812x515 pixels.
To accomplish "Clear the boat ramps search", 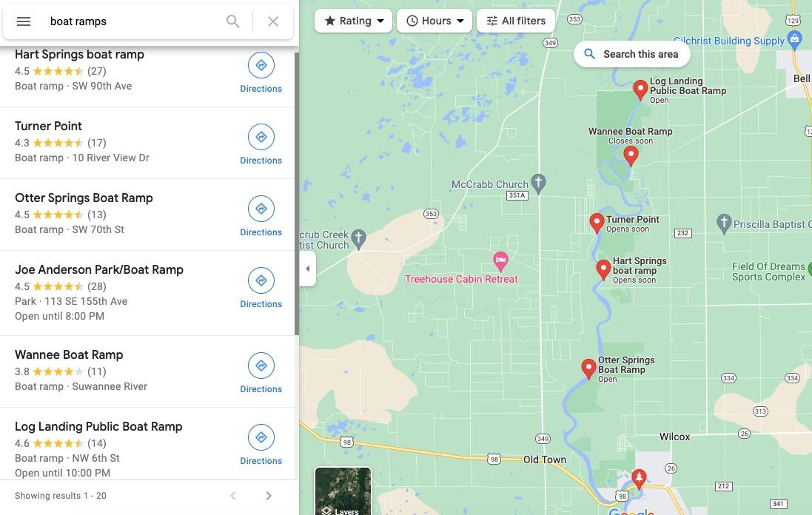I will (273, 21).
